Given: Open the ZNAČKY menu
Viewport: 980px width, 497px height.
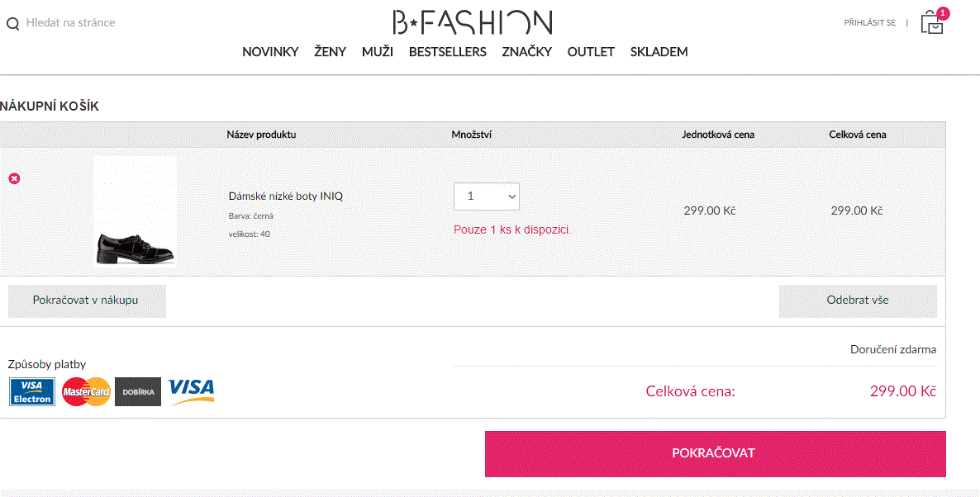Looking at the screenshot, I should (527, 52).
